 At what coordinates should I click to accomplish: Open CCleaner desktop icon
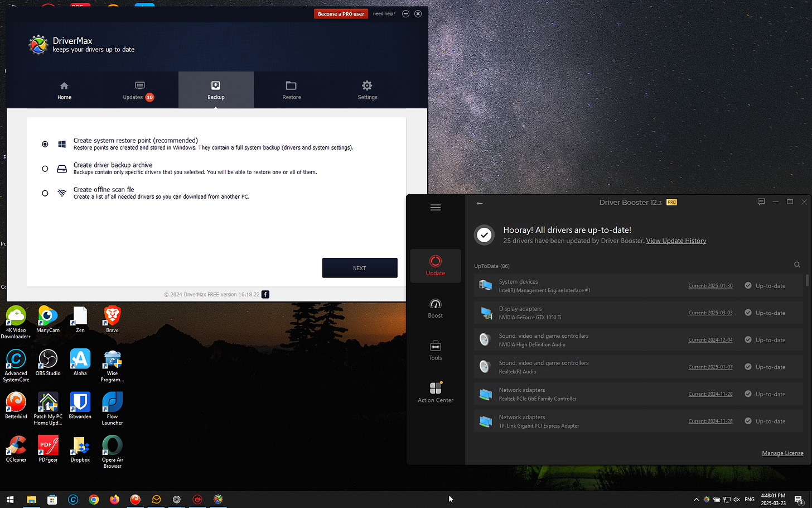click(16, 449)
